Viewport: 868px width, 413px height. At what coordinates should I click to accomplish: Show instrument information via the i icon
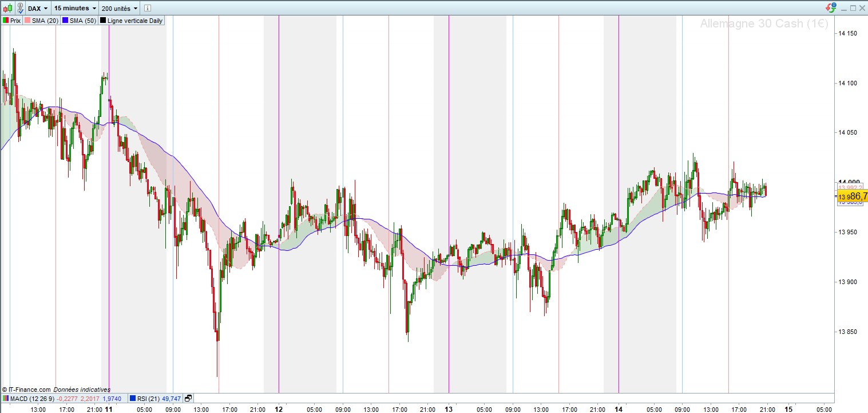146,9
